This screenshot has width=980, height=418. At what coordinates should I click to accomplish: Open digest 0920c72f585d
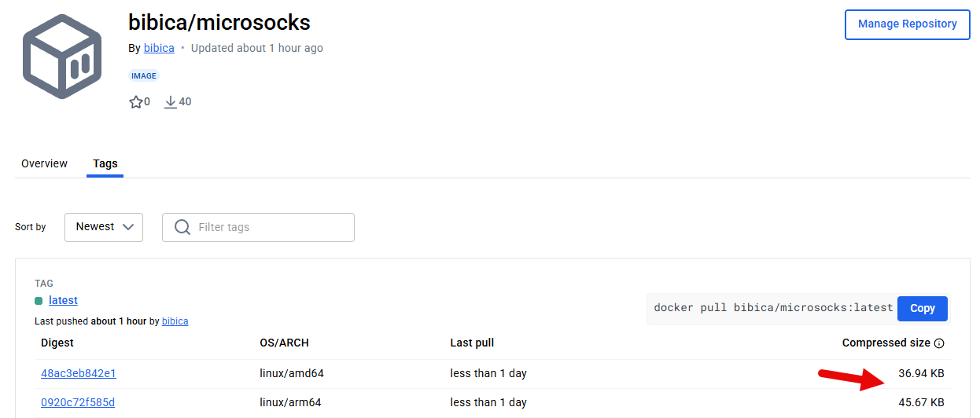78,402
